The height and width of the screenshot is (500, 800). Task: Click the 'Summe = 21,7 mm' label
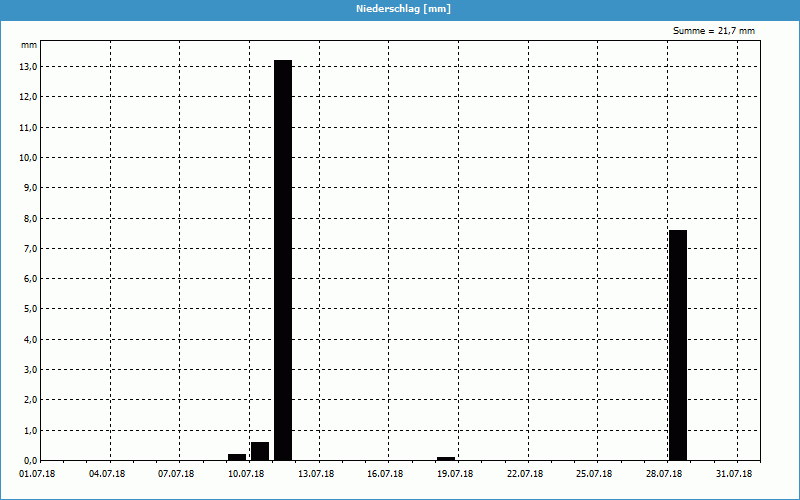click(714, 31)
